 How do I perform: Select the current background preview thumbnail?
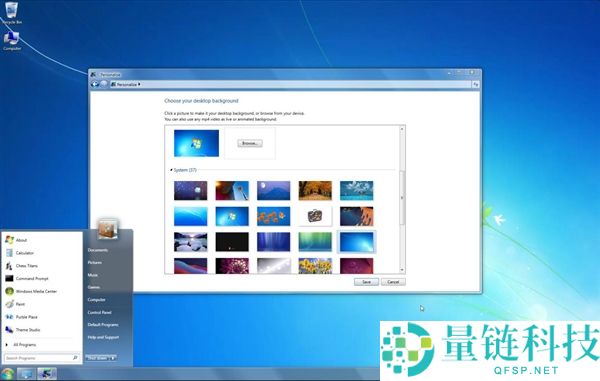click(196, 143)
